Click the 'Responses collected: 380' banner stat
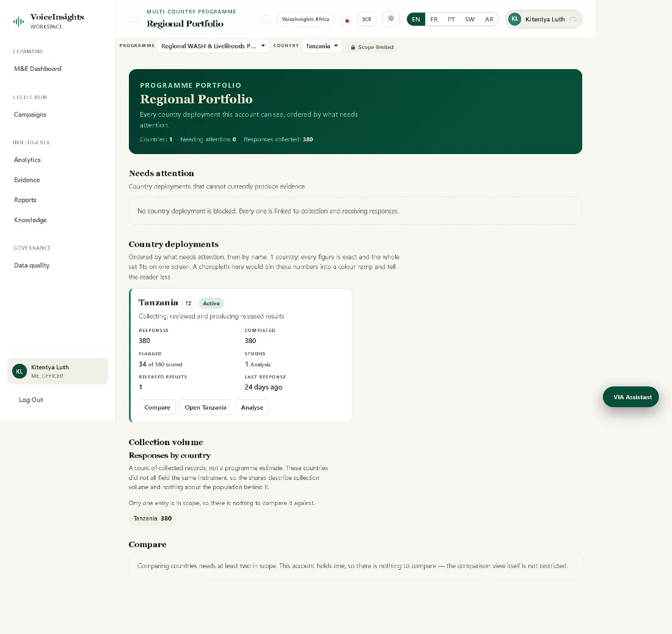This screenshot has width=672, height=634. pyautogui.click(x=278, y=139)
